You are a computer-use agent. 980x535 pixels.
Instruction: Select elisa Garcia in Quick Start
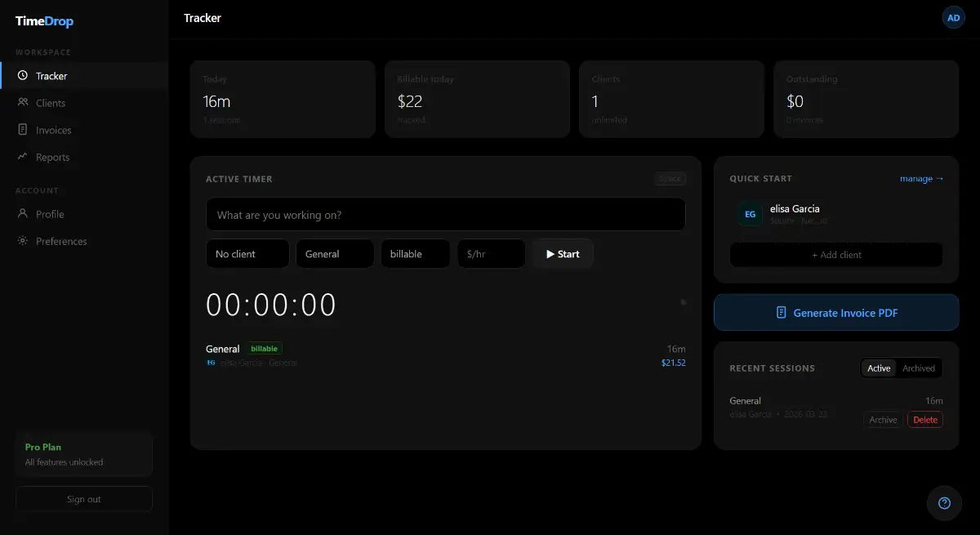[836, 215]
